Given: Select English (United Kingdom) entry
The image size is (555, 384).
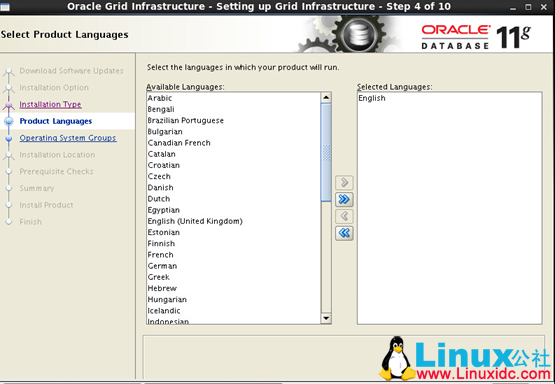Looking at the screenshot, I should point(234,221).
